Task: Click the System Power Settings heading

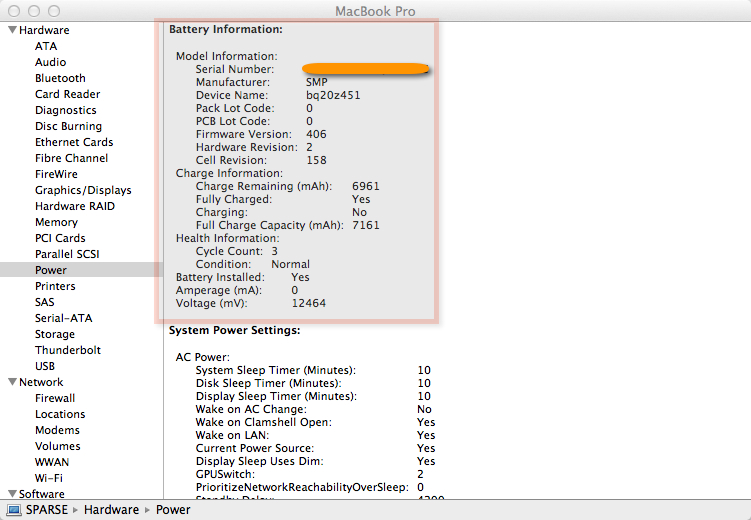Action: pos(235,330)
